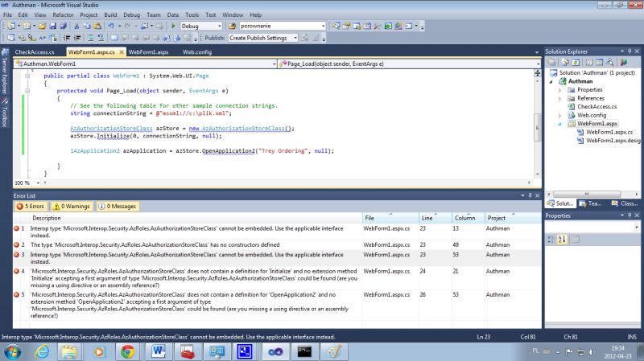Switch to Team Explorer bottom tab
This screenshot has height=361, width=644.
tap(591, 203)
